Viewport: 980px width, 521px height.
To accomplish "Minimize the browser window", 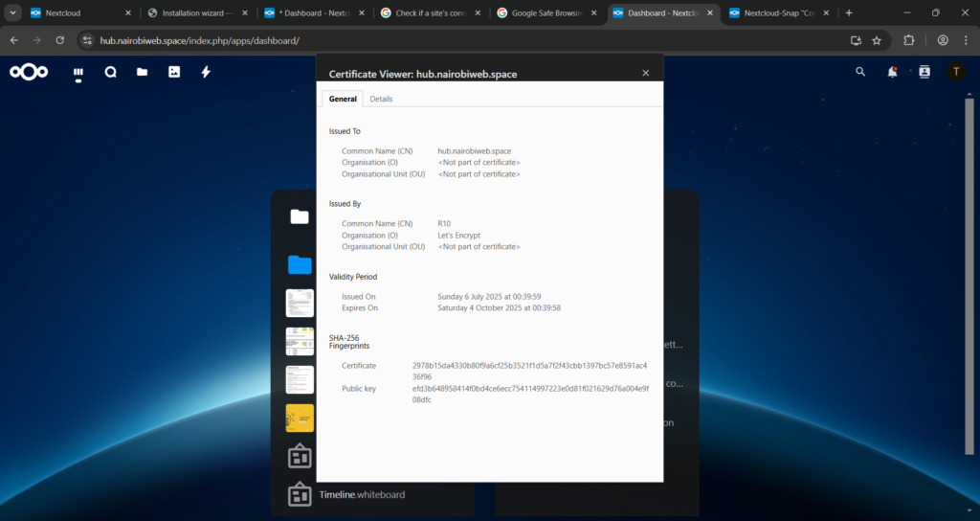I will tap(907, 12).
